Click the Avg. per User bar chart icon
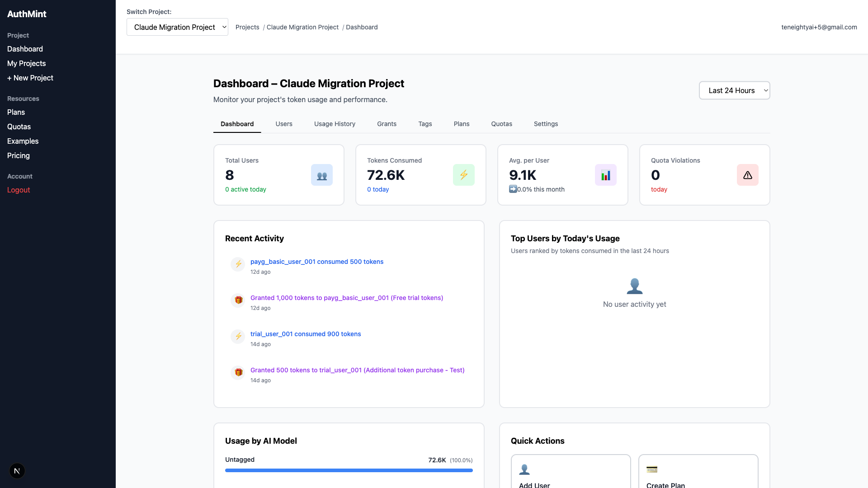This screenshot has width=868, height=488. pyautogui.click(x=606, y=175)
